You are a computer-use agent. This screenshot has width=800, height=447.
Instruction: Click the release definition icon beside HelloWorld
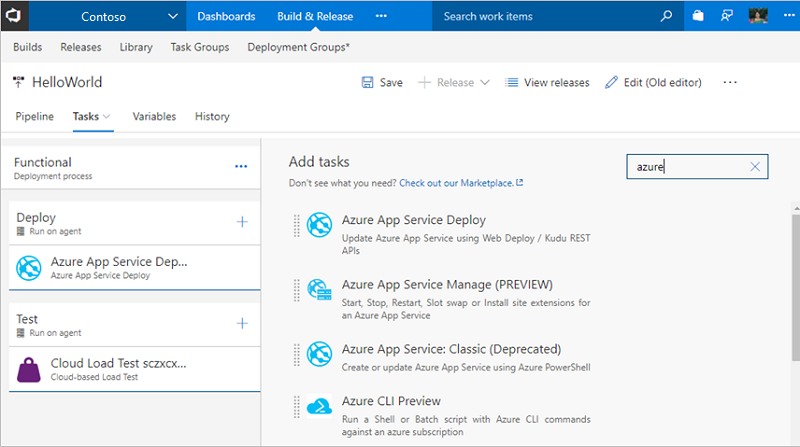(x=18, y=82)
